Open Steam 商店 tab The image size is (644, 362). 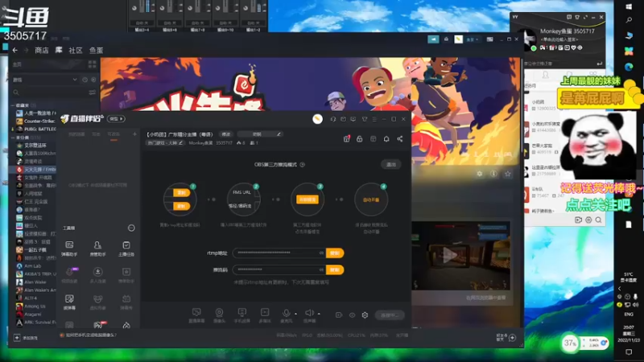tap(42, 50)
